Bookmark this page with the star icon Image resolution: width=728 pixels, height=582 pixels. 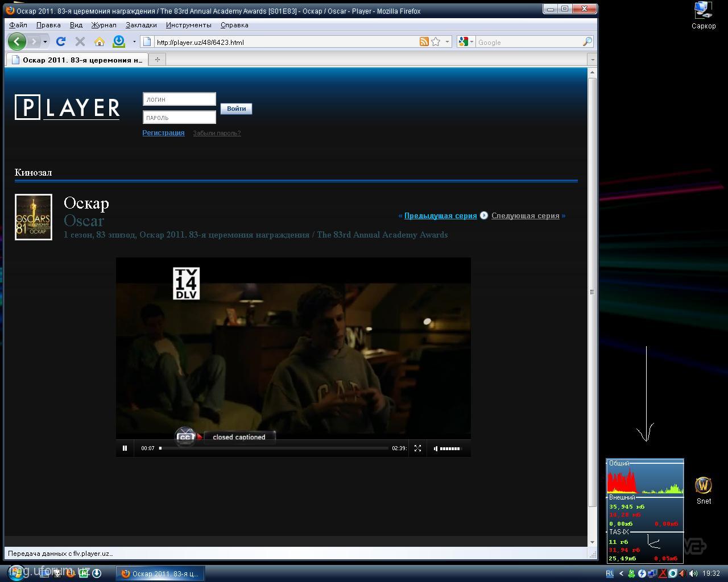point(436,41)
